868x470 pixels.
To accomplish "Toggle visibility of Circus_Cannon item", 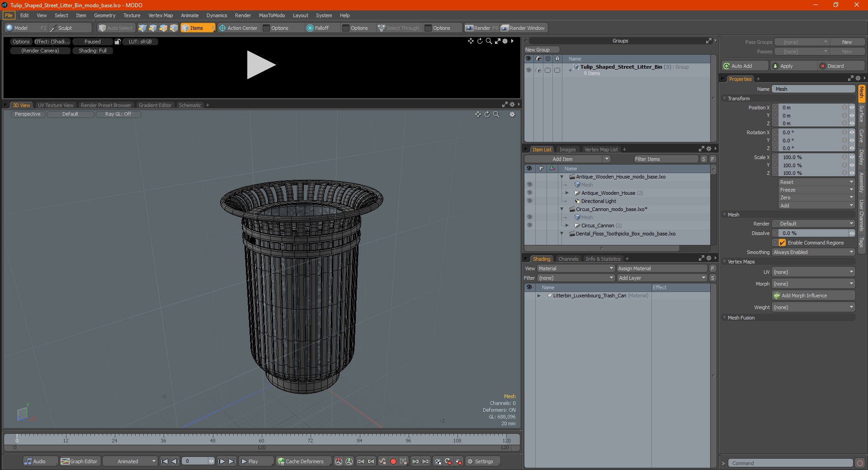I will coord(529,226).
